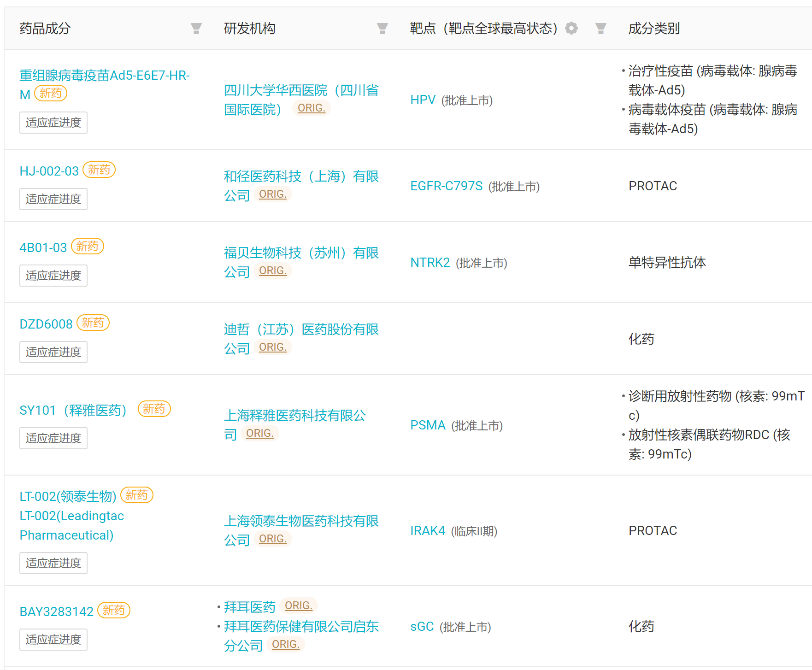Screen dimensions: 812x670
Task: Open 适应症进度 for SY101
Action: [53, 438]
